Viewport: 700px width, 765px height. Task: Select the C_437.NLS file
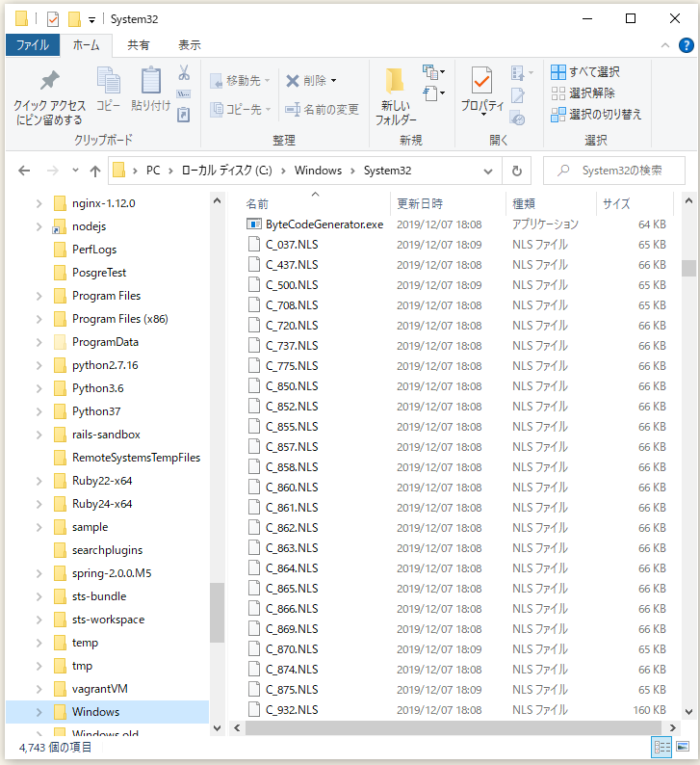(292, 265)
